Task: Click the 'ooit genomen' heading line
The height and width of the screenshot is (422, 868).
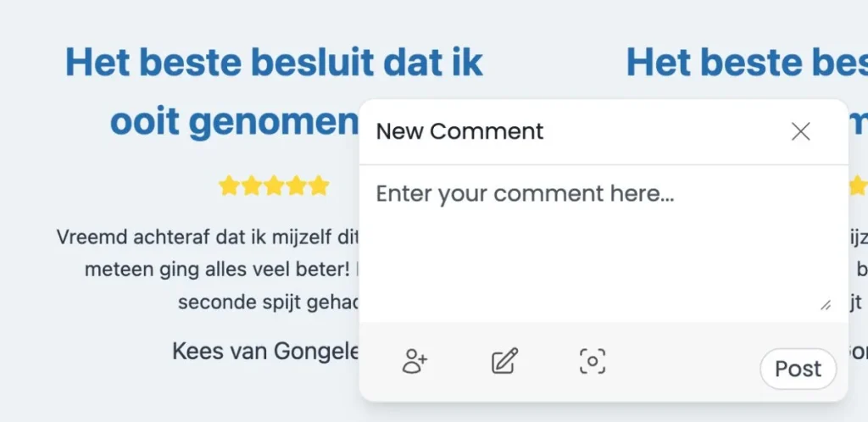Action: pos(234,123)
